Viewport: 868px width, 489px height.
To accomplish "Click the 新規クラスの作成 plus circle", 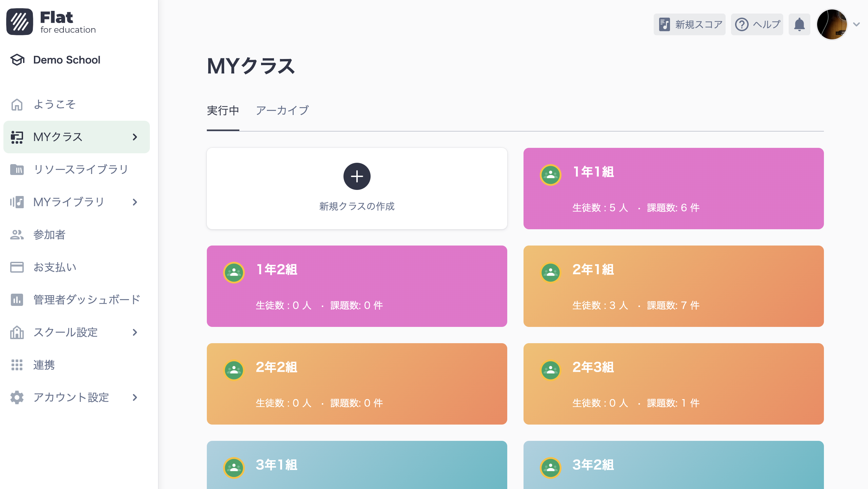I will 357,176.
